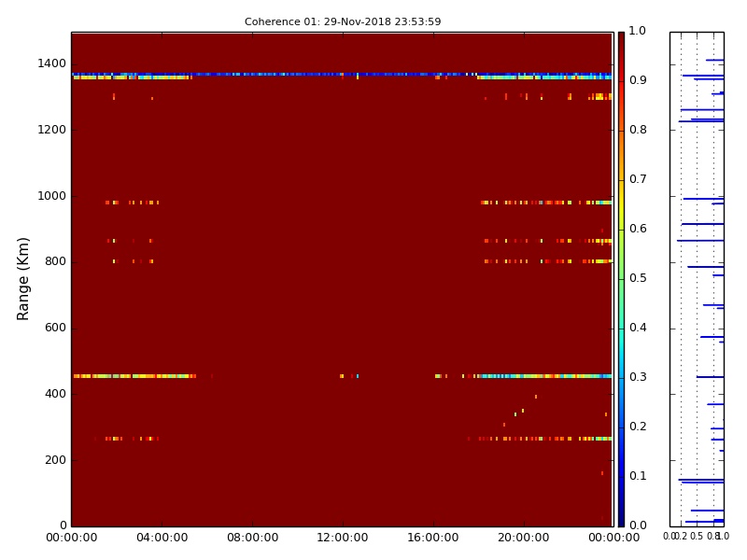Click the plot title 'Coherence 01: 29-Nov-2018 23:53:59'
Screen dimensions: 747x560
pyautogui.click(x=343, y=21)
